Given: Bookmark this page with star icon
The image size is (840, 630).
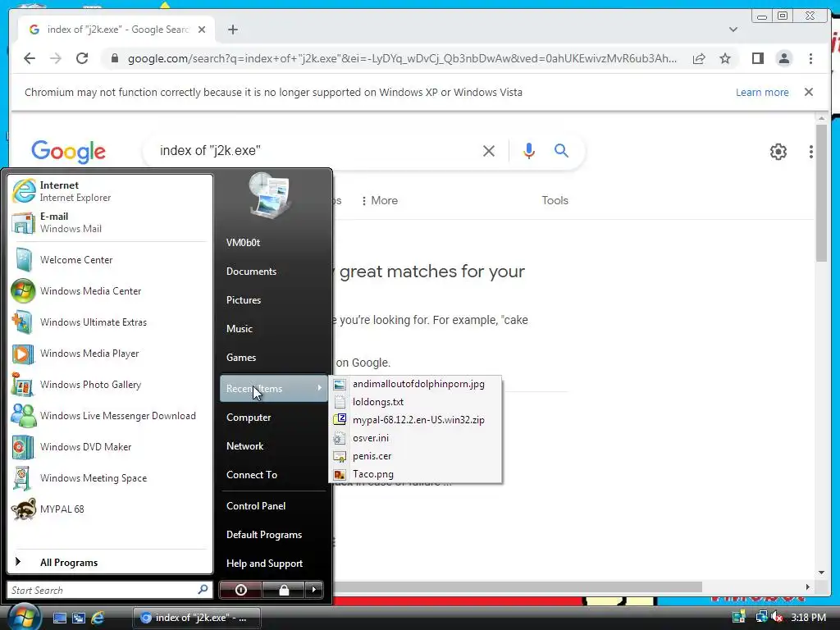Looking at the screenshot, I should (x=725, y=58).
